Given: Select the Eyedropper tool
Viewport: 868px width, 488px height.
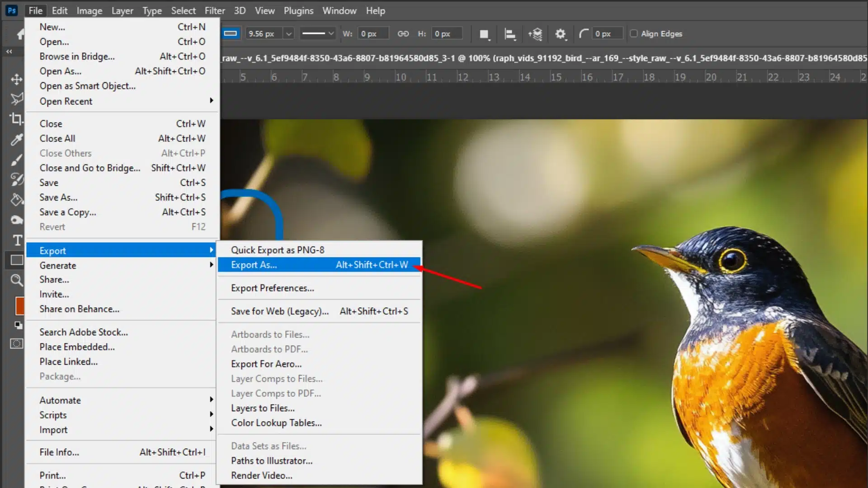Looking at the screenshot, I should tap(17, 140).
